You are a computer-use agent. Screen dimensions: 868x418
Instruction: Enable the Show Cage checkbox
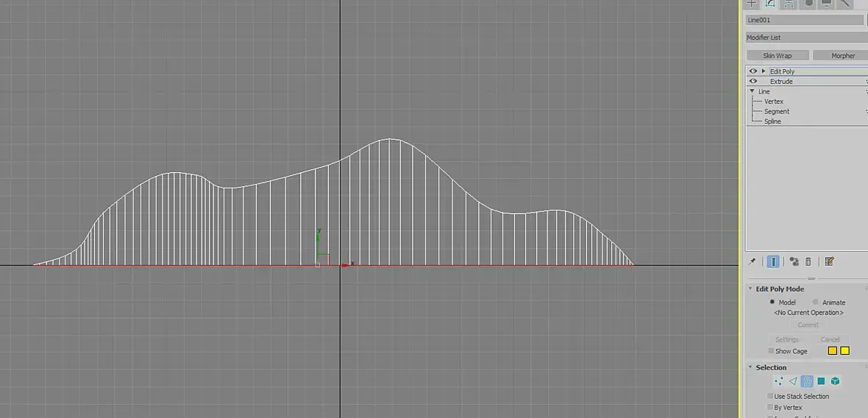771,351
